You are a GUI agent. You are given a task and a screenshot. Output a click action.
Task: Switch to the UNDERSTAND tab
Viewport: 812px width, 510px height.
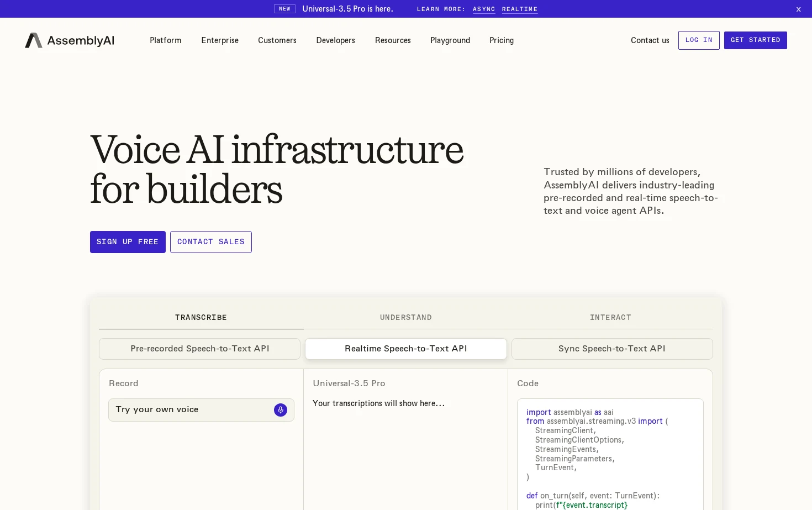pos(406,318)
